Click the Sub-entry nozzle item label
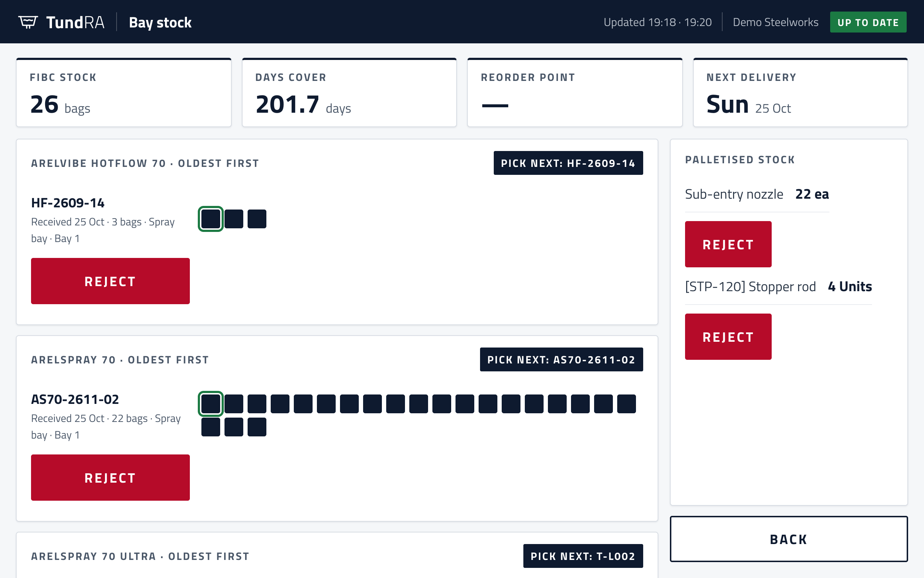This screenshot has width=924, height=578. (x=734, y=194)
